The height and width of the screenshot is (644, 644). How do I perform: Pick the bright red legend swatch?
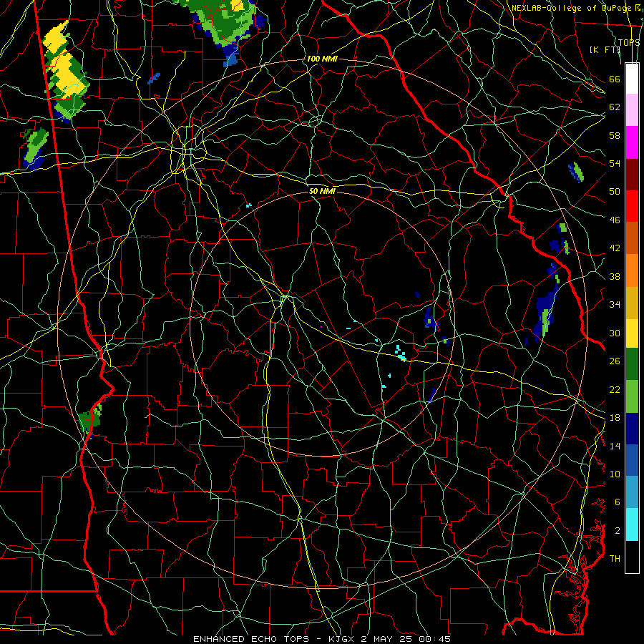(632, 206)
